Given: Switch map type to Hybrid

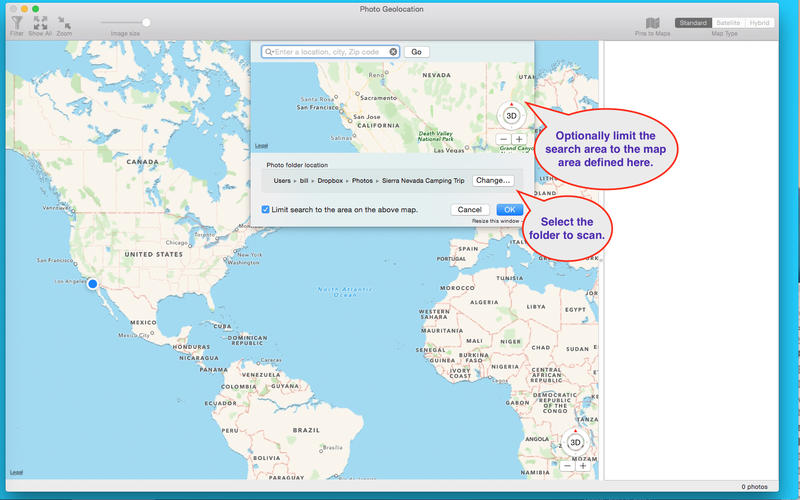Looking at the screenshot, I should point(759,23).
